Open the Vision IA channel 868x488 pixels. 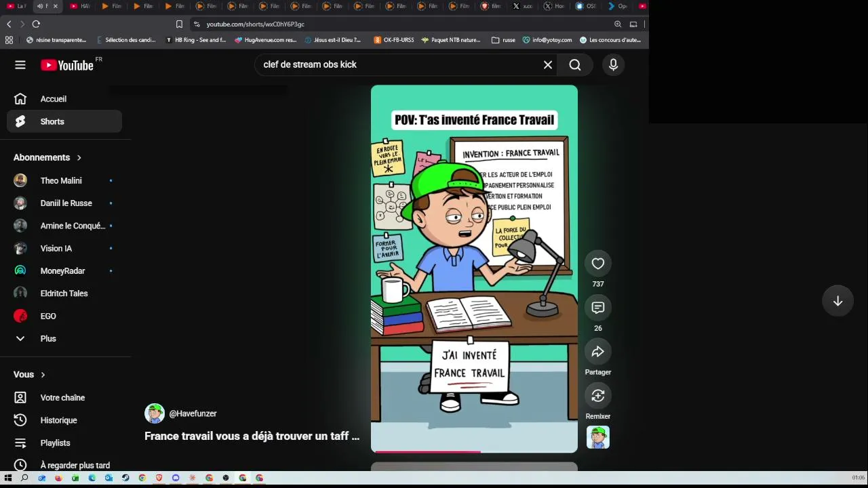[64, 249]
